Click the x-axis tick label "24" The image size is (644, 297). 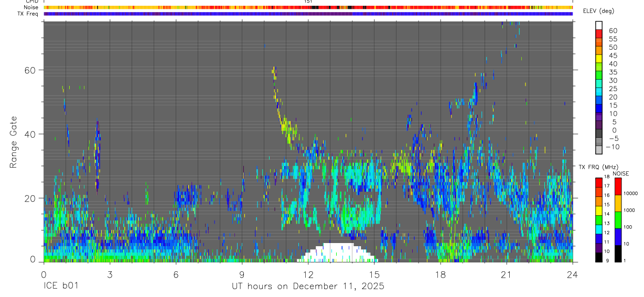pyautogui.click(x=573, y=275)
